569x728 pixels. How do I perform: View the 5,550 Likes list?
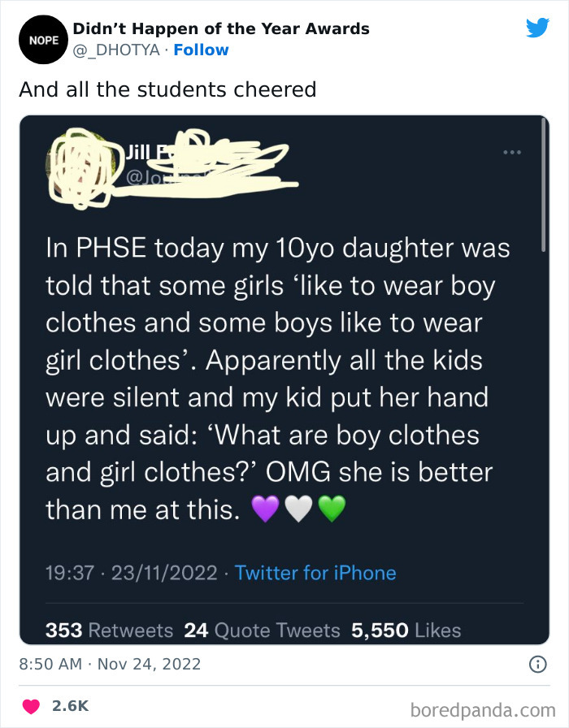pyautogui.click(x=406, y=630)
